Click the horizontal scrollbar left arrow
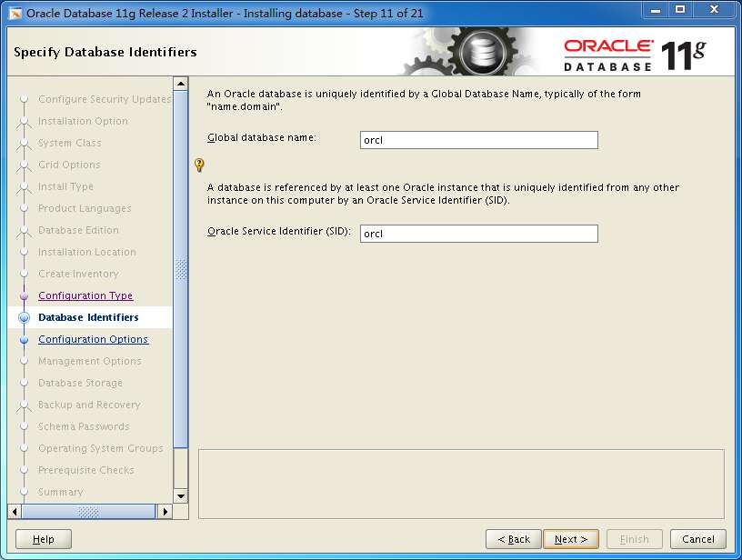 pyautogui.click(x=15, y=511)
